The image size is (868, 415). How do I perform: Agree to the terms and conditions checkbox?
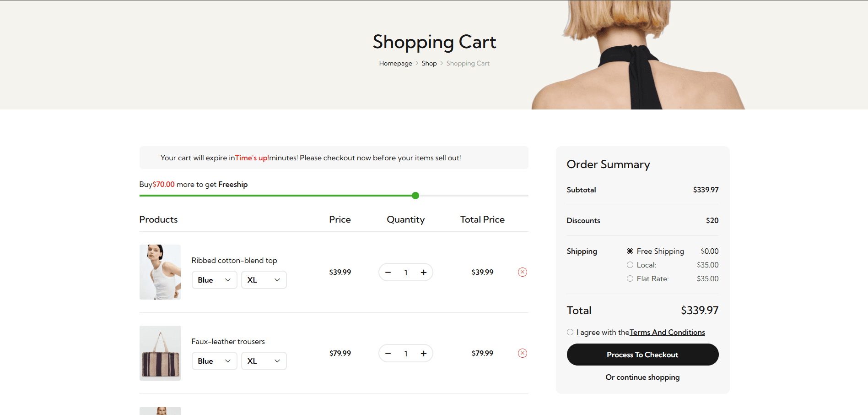pos(570,332)
